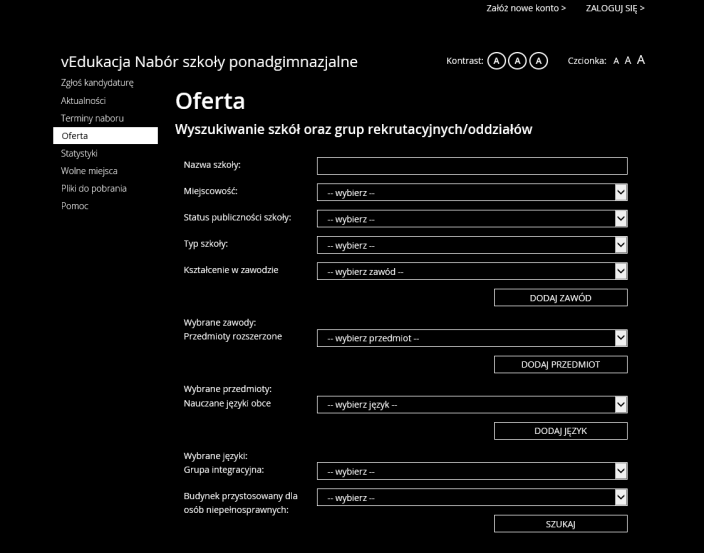
Task: Click the DODAJ ZAWÓD button
Action: [x=561, y=298]
